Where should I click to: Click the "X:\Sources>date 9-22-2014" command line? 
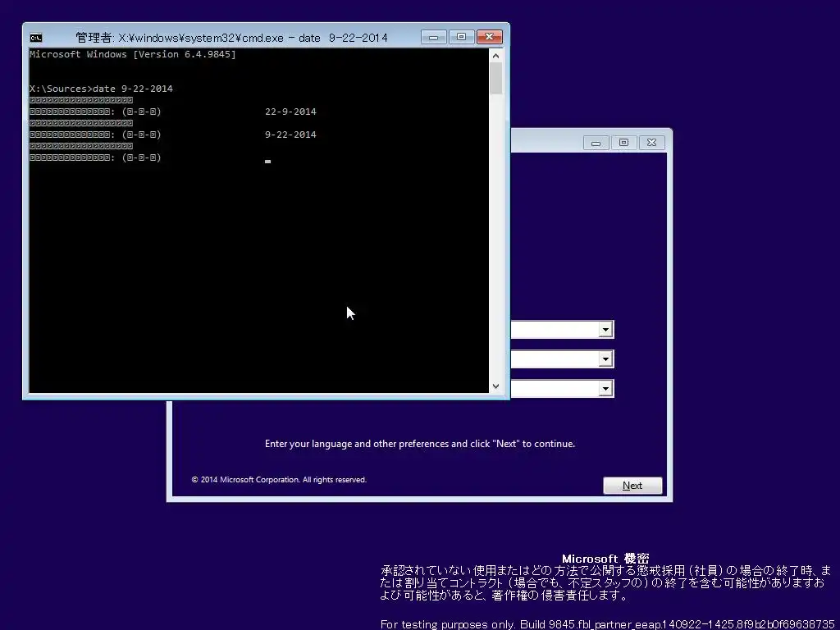click(x=101, y=89)
